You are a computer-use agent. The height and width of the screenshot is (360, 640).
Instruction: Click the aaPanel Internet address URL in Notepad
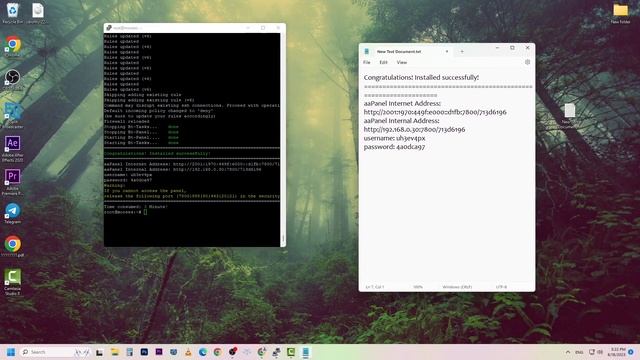(435, 112)
